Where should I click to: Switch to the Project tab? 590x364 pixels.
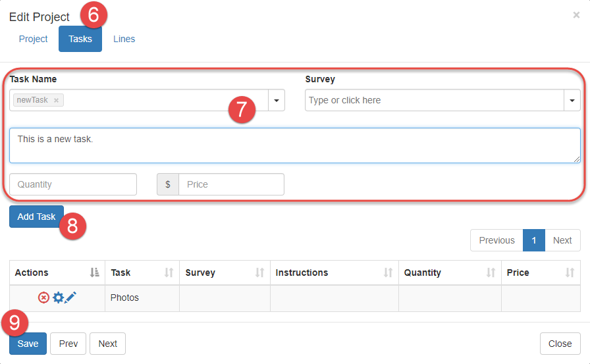click(33, 39)
